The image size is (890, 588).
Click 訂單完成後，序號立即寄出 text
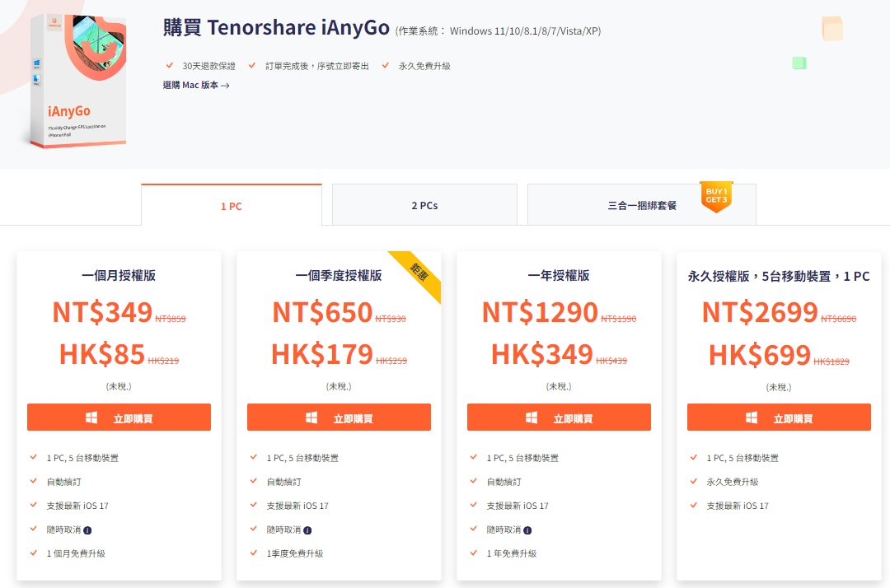pos(317,67)
